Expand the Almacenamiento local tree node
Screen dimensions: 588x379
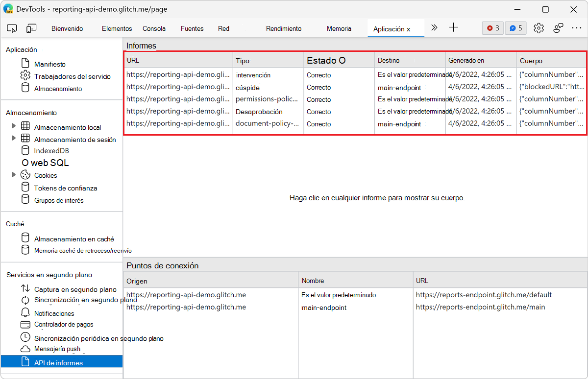[x=14, y=126]
